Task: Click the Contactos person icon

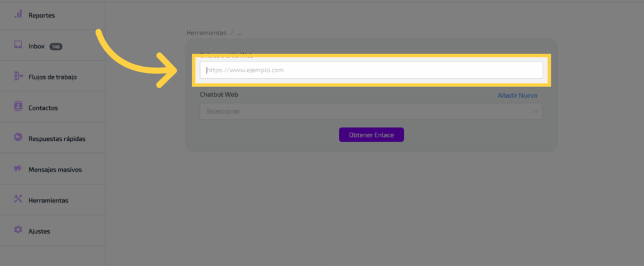Action: click(18, 107)
